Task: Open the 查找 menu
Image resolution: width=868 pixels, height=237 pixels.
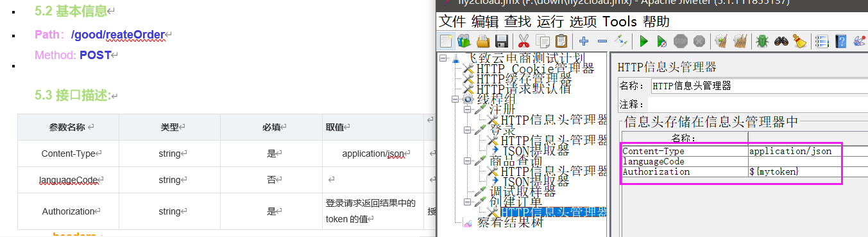Action: click(518, 21)
